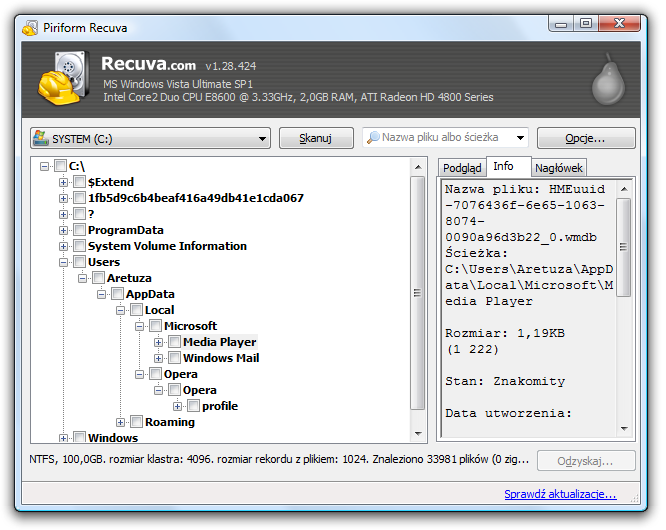The width and height of the screenshot is (666, 530).
Task: Click the tree scrollbar down arrow
Action: [418, 433]
